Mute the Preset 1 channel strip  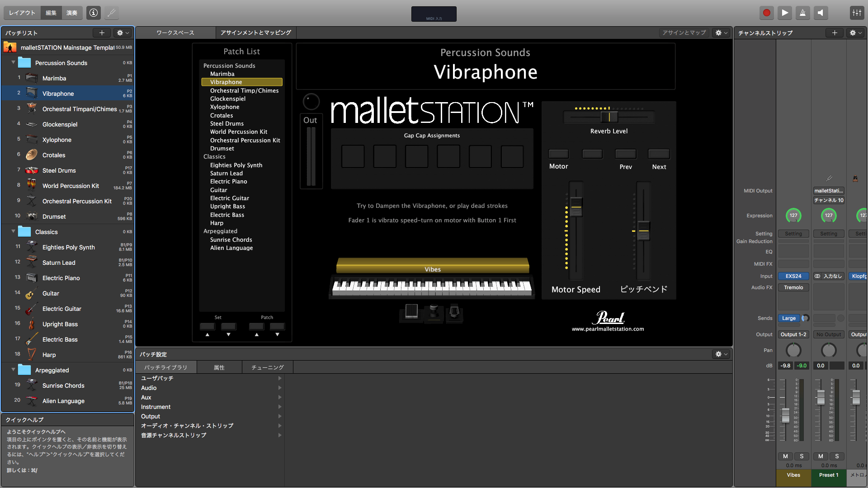tap(821, 456)
